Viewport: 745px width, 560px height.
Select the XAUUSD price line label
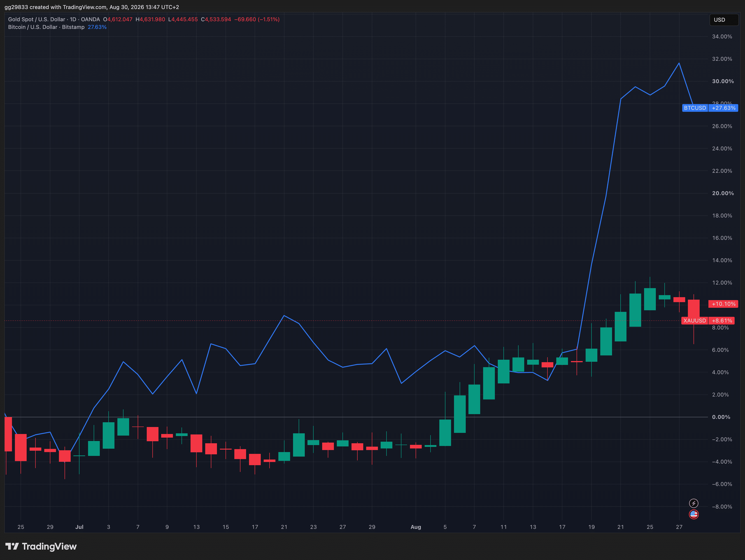pyautogui.click(x=694, y=320)
